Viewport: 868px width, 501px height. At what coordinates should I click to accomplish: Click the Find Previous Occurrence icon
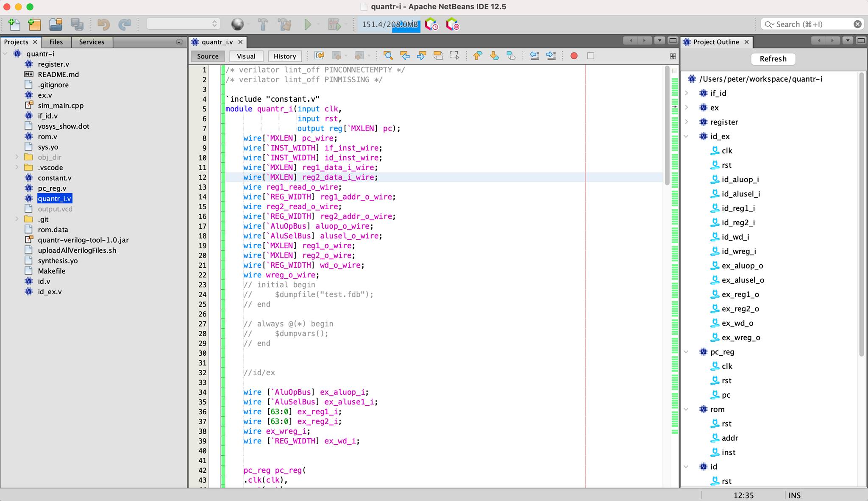point(405,55)
